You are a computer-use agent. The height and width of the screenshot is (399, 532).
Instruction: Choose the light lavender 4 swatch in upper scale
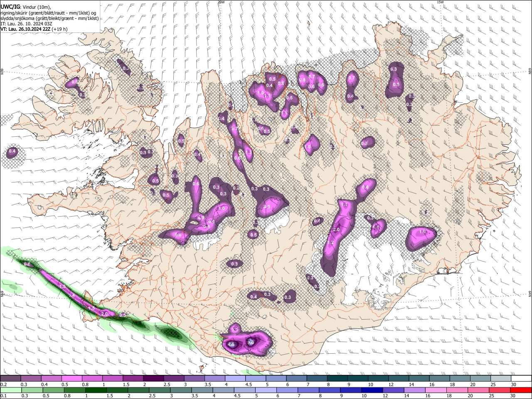point(235,379)
